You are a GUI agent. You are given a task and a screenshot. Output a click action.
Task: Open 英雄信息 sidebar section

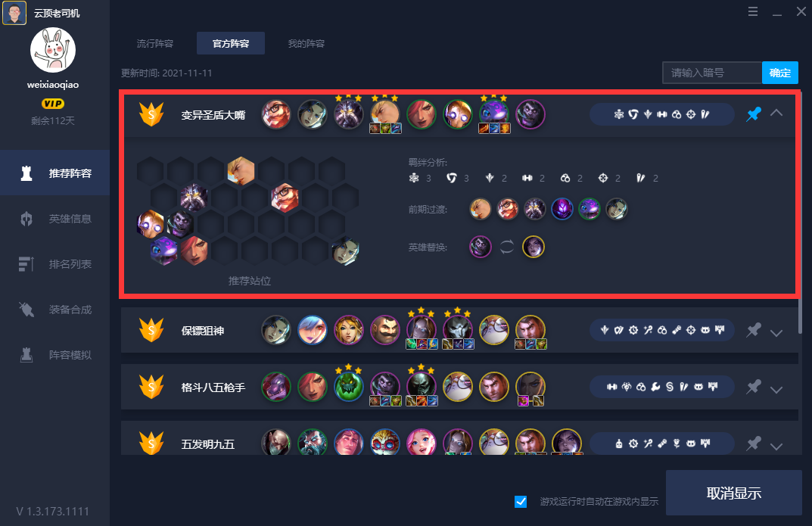[x=55, y=219]
